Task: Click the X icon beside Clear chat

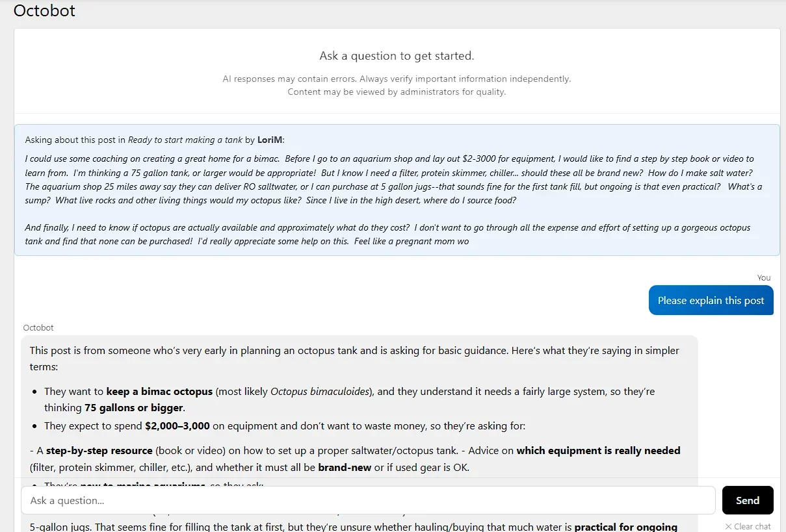Action: click(x=728, y=526)
